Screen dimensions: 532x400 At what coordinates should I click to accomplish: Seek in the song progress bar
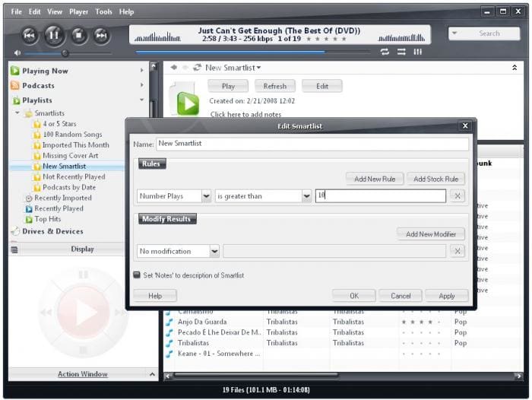(252, 52)
